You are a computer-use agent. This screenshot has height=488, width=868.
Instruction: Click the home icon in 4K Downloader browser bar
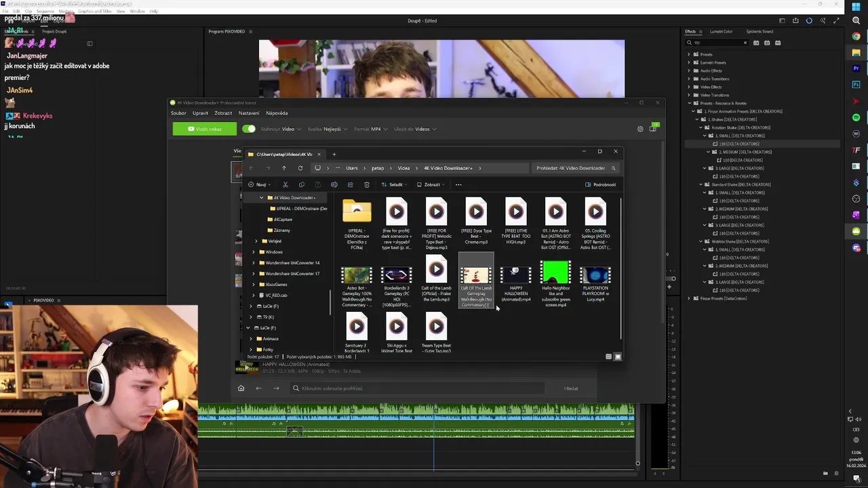pyautogui.click(x=241, y=388)
